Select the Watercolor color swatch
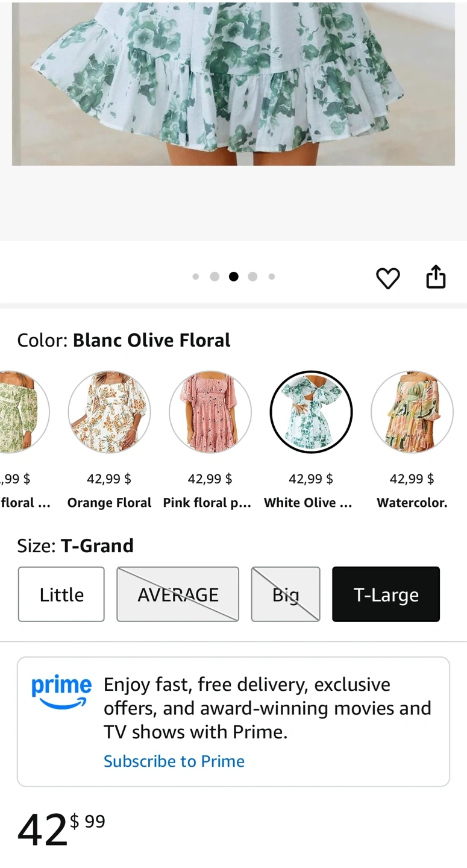 click(412, 412)
